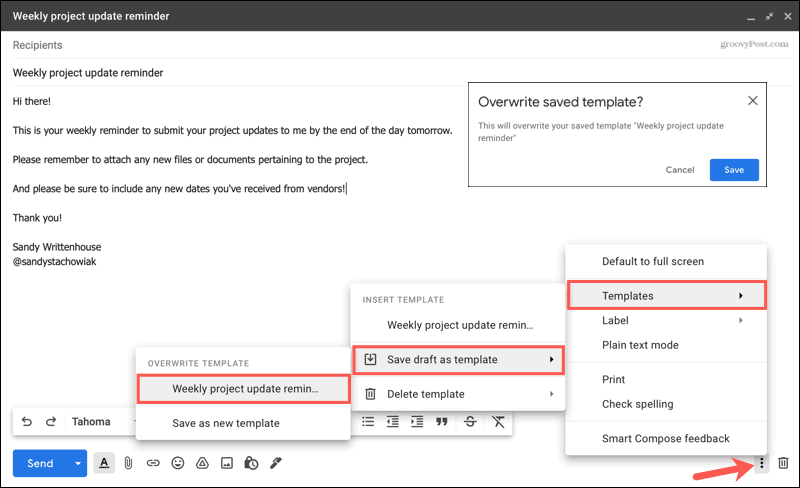This screenshot has width=800, height=488.
Task: Insert photo icon
Action: pos(227,463)
